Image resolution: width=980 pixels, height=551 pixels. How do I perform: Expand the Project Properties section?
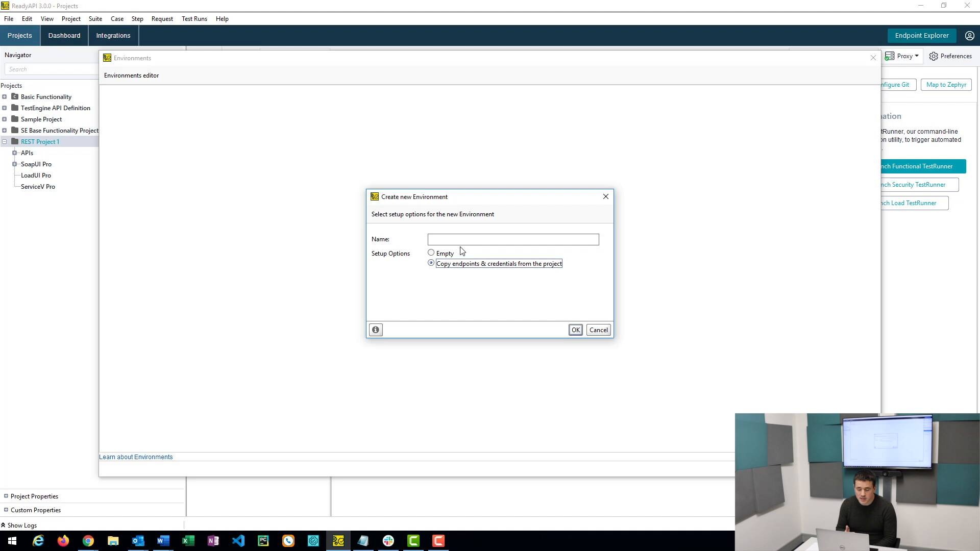click(x=5, y=496)
